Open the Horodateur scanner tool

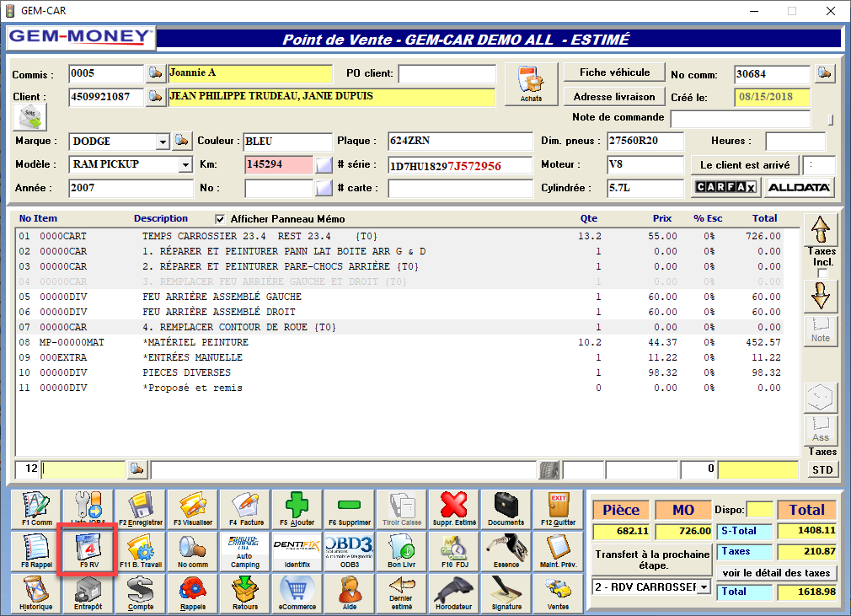pyautogui.click(x=454, y=593)
